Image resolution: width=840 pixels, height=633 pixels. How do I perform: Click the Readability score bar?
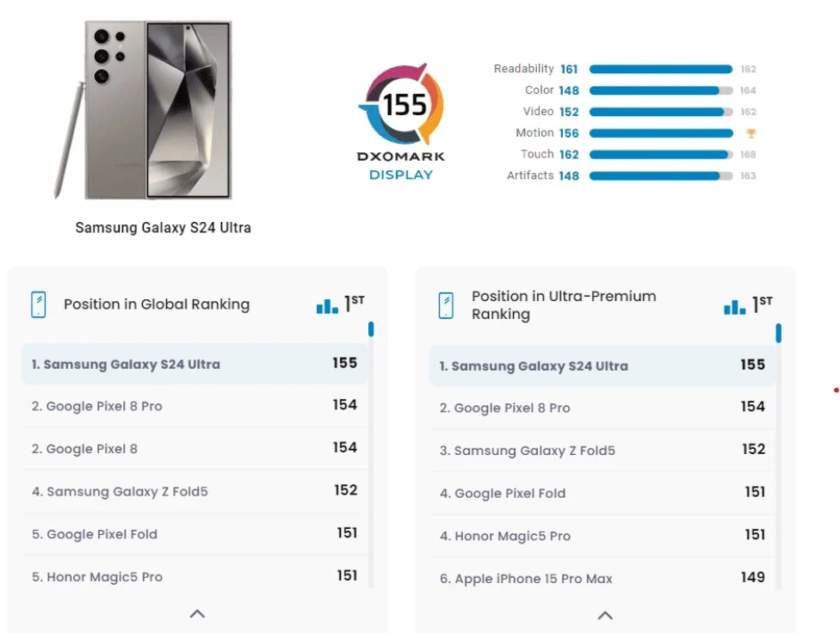click(659, 70)
